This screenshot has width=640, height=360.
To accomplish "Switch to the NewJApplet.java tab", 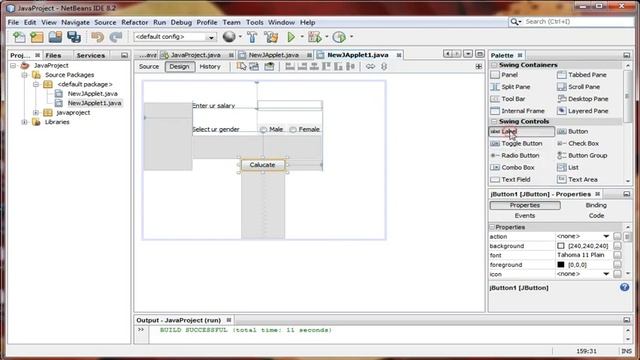I will pos(274,55).
